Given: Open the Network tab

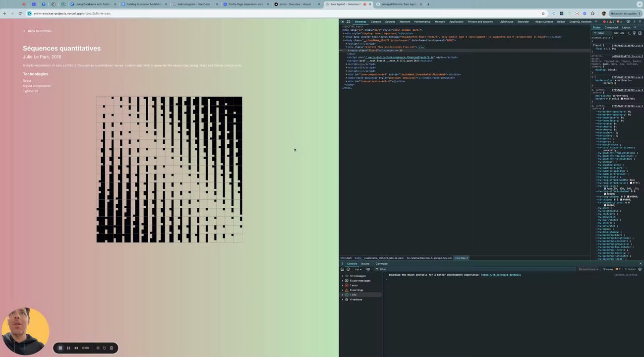Looking at the screenshot, I should [x=405, y=22].
